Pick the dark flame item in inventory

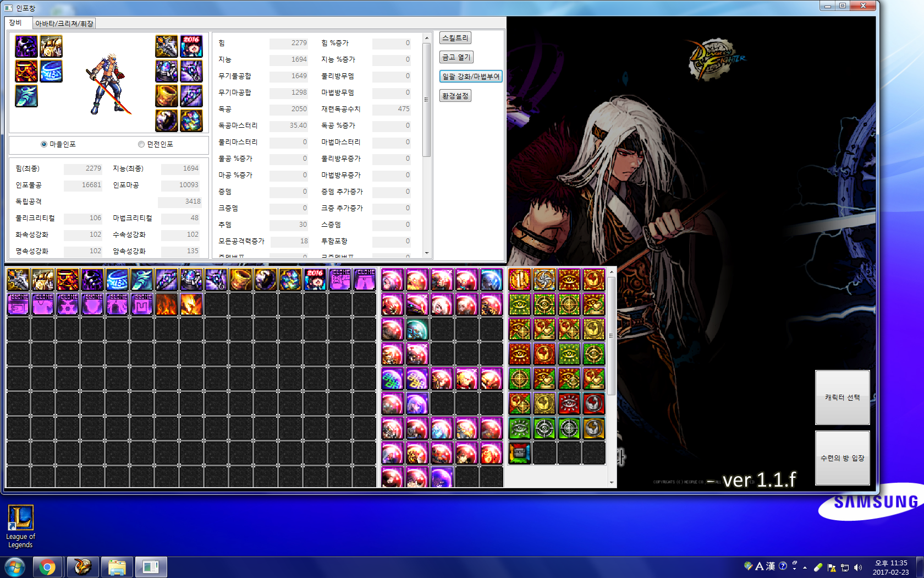(167, 304)
